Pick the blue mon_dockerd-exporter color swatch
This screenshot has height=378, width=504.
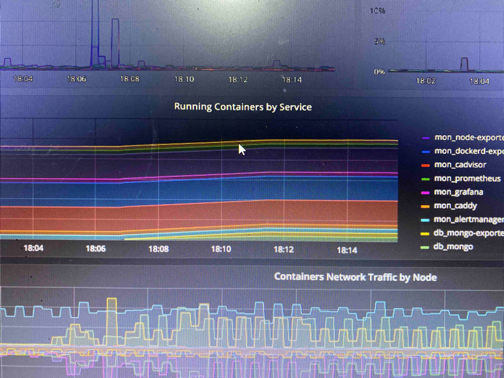pos(426,152)
